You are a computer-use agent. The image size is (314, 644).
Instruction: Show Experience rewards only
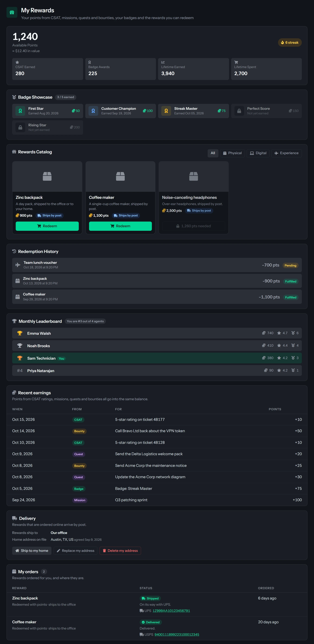tap(286, 153)
